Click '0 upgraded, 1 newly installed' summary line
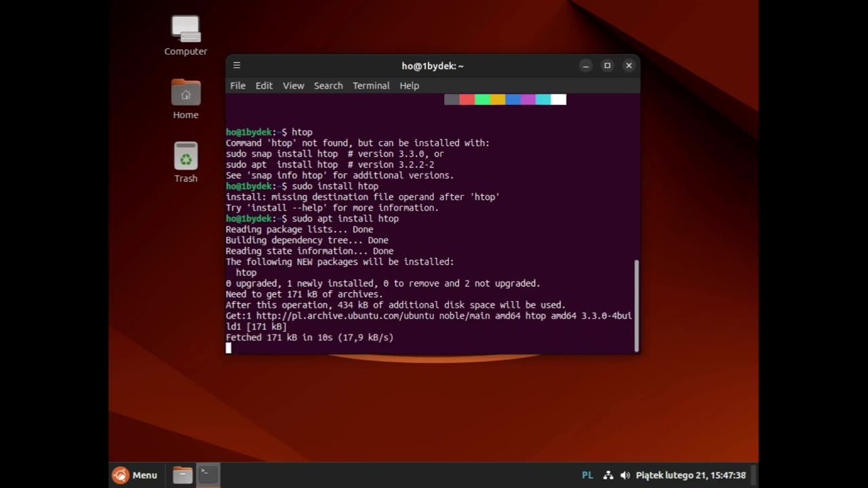This screenshot has height=488, width=868. pyautogui.click(x=383, y=283)
